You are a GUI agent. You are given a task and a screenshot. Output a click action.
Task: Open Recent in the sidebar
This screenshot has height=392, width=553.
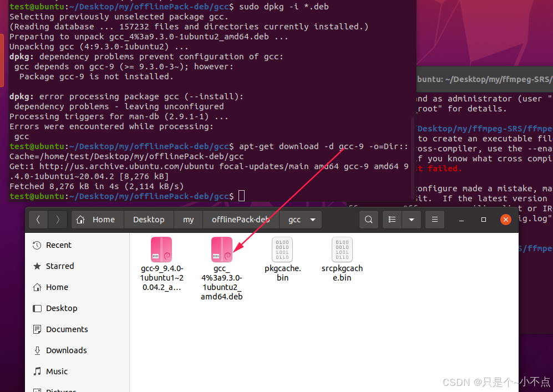[78, 245]
